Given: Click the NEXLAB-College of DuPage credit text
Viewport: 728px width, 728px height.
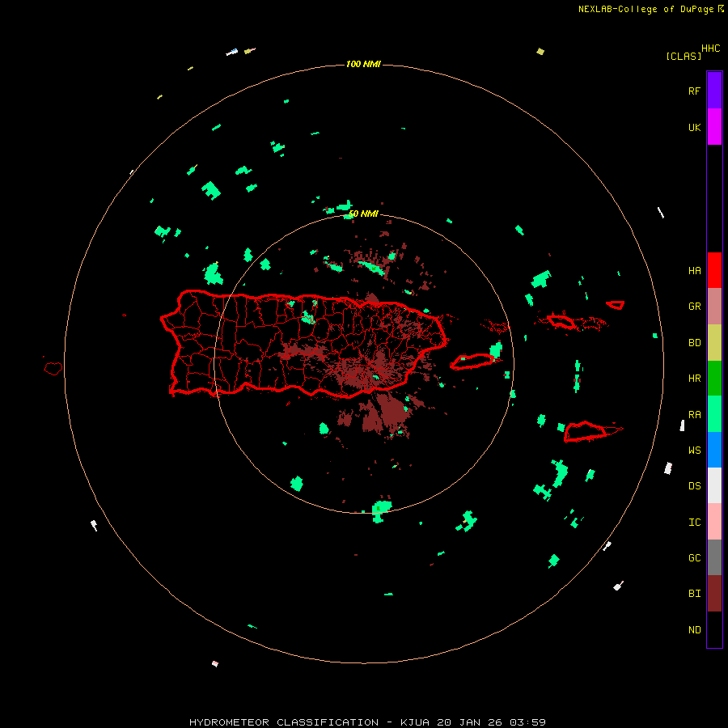Looking at the screenshot, I should [645, 9].
